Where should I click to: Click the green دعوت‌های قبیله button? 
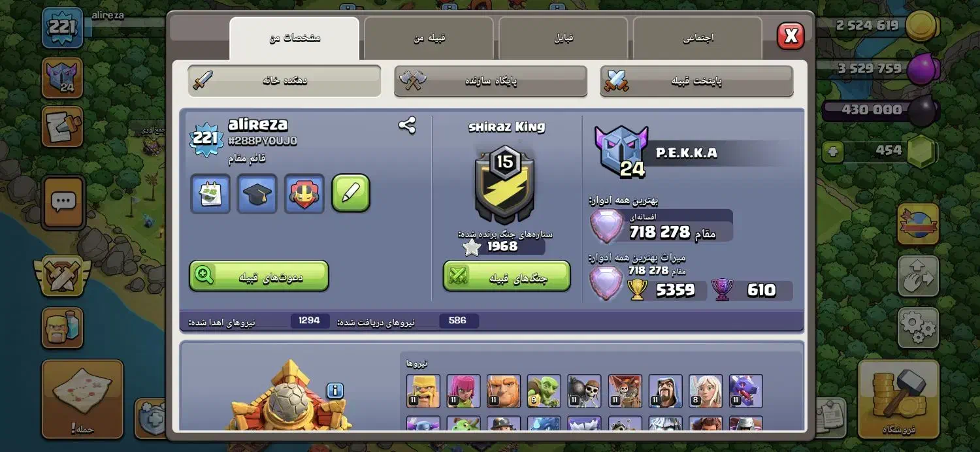pos(259,276)
